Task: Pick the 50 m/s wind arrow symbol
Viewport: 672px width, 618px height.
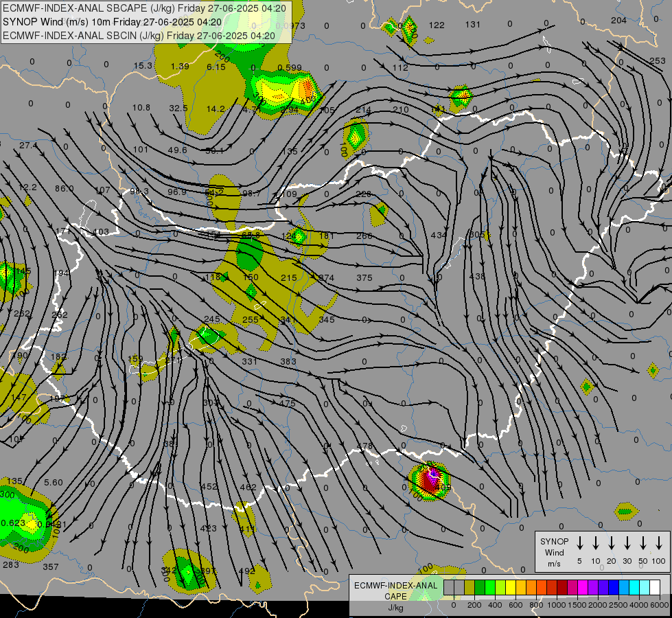Action: (x=643, y=543)
